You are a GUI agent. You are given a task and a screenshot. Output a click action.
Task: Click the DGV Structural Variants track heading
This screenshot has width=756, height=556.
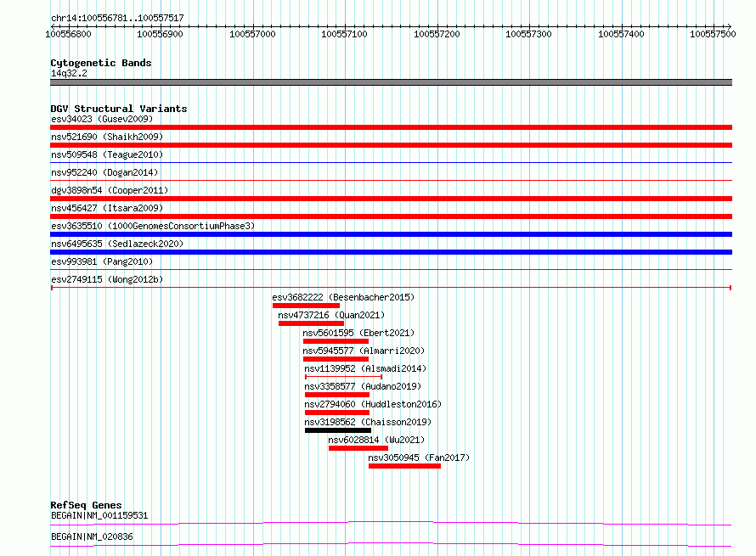tap(119, 109)
